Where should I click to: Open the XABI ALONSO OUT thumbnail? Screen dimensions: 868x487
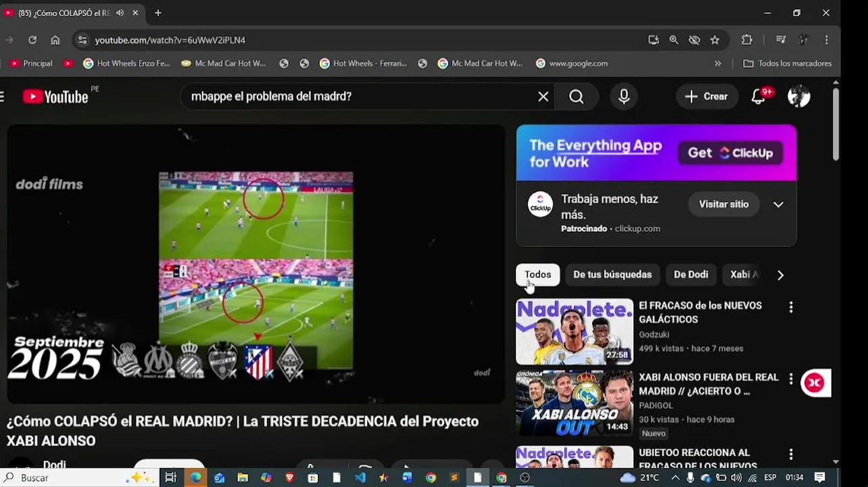575,403
